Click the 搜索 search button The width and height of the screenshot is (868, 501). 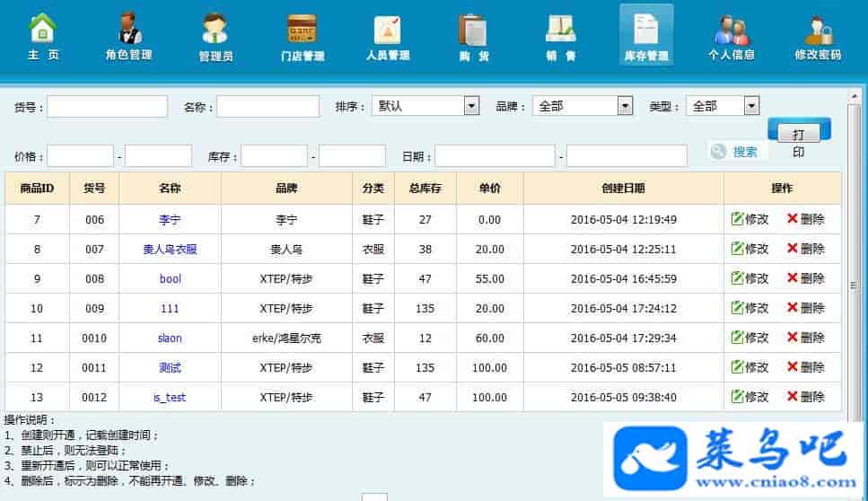click(x=736, y=152)
